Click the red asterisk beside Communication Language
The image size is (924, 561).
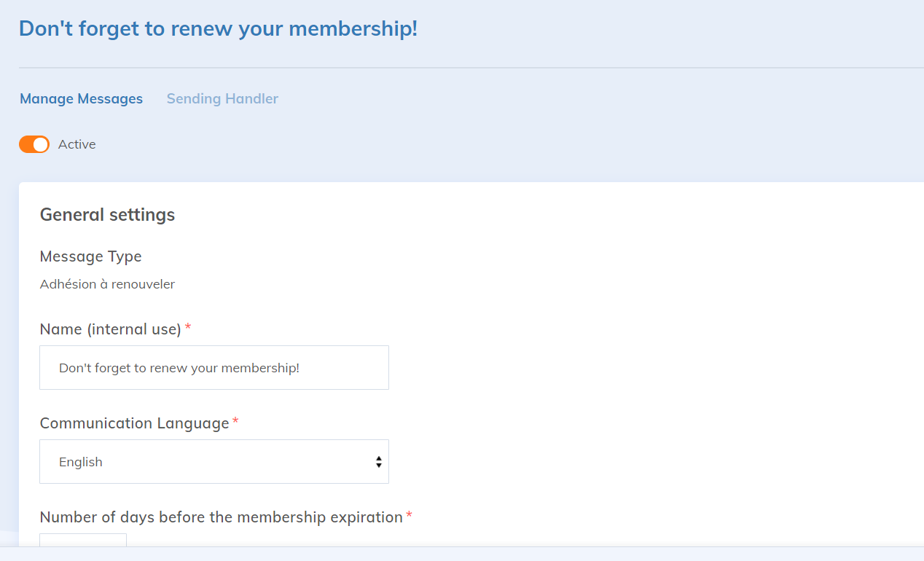(235, 422)
